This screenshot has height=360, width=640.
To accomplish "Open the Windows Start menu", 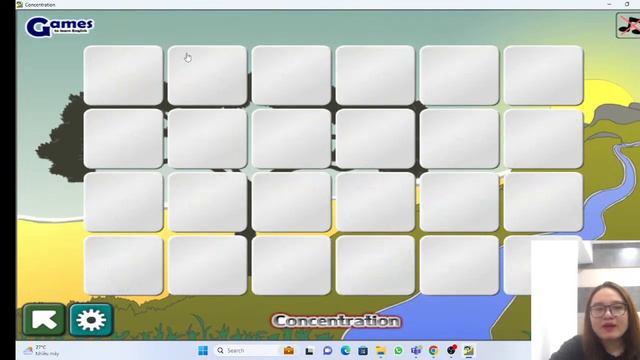I will [x=203, y=351].
